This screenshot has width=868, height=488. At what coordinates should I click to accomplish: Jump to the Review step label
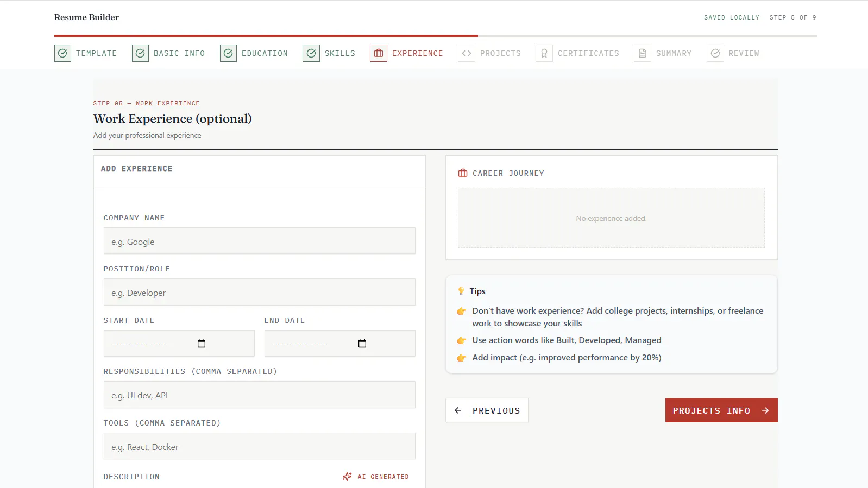tap(744, 53)
